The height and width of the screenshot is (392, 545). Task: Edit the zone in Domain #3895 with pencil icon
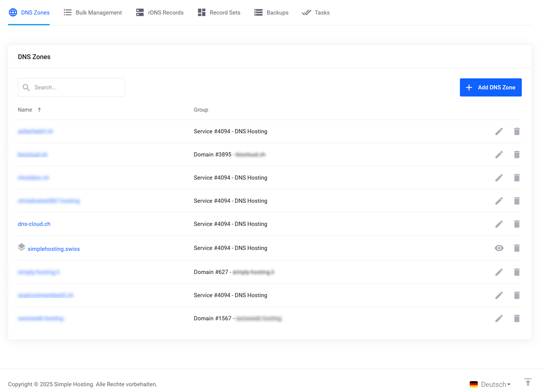click(499, 154)
